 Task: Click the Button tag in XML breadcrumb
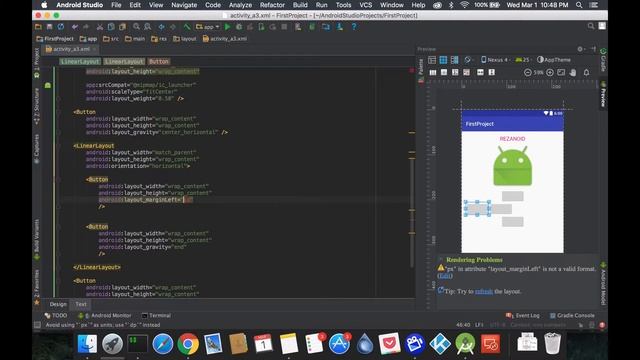(159, 62)
